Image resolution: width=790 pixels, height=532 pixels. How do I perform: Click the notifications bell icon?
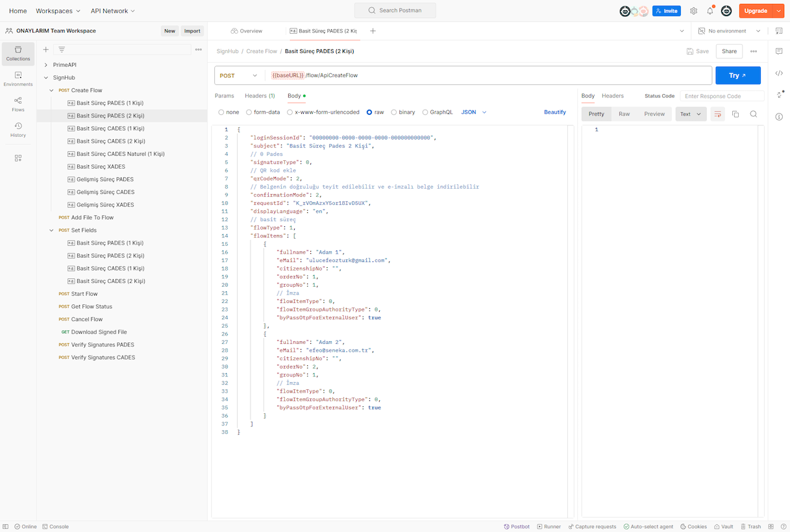click(710, 11)
